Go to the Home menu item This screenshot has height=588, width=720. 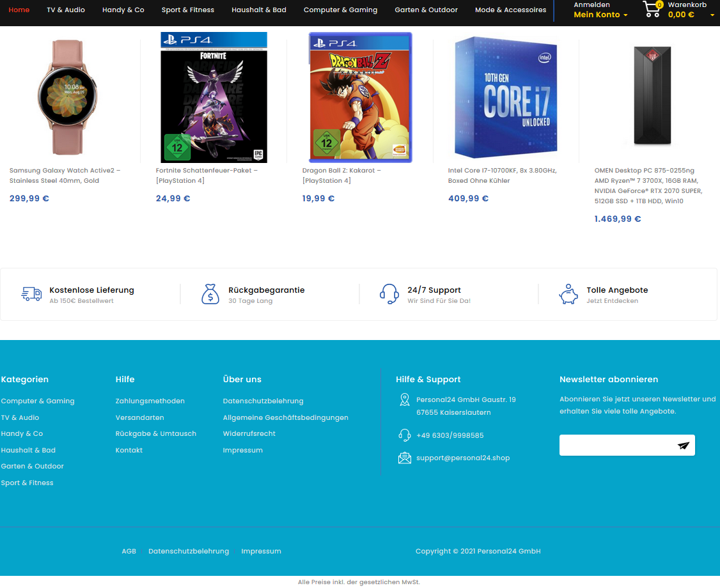19,10
